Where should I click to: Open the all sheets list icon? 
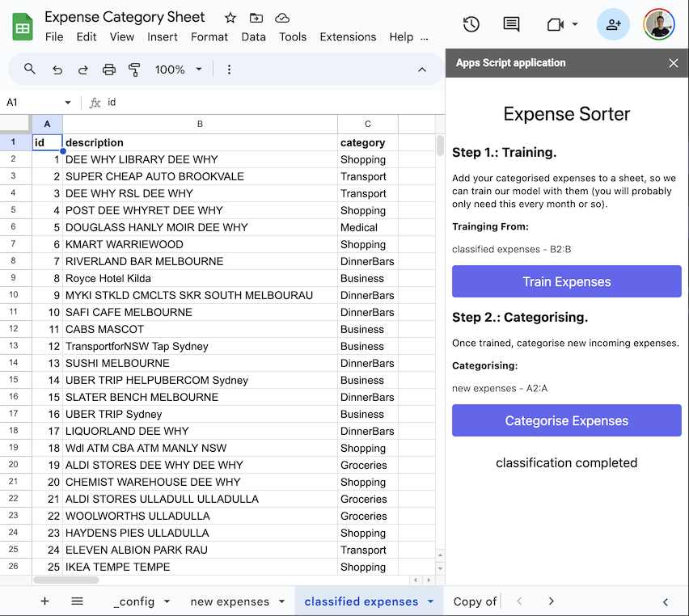tap(78, 601)
